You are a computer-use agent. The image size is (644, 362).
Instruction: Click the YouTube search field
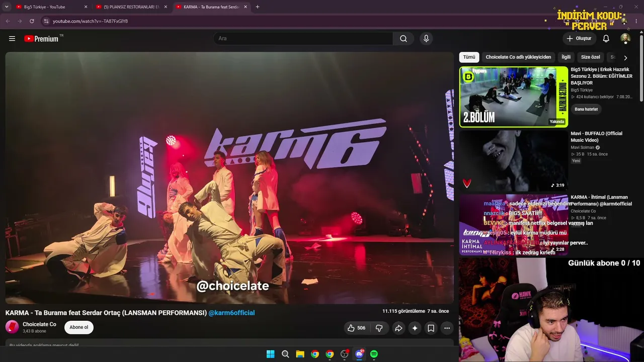click(303, 39)
